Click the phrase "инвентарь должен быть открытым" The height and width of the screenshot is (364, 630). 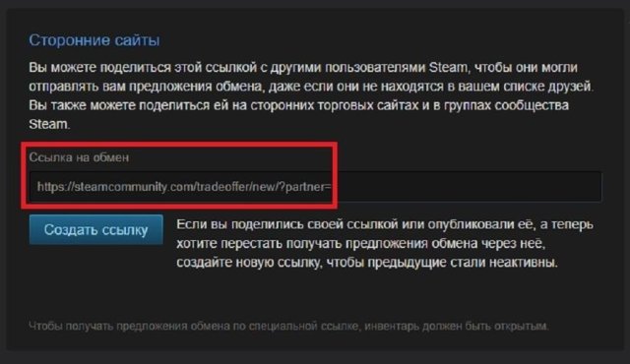pyautogui.click(x=457, y=326)
